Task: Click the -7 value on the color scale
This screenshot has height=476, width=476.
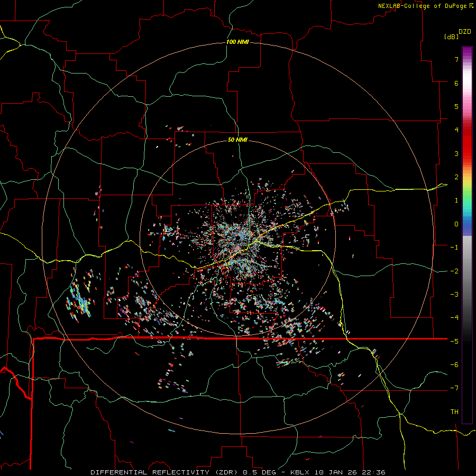Action: tap(454, 388)
